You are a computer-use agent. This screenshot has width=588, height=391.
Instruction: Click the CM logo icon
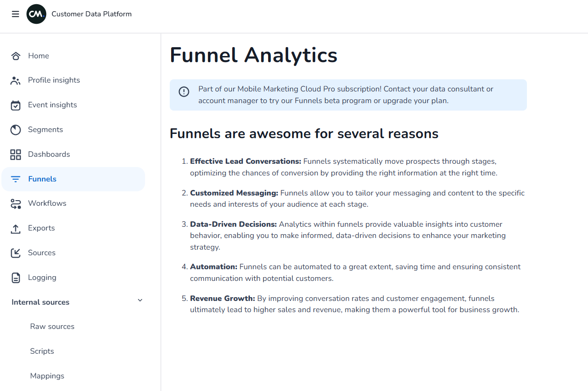[x=36, y=14]
